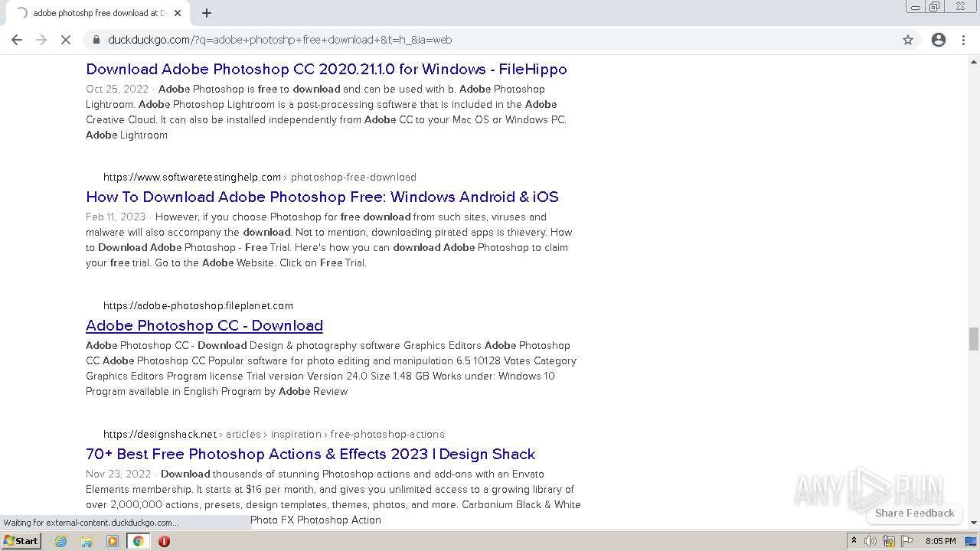The width and height of the screenshot is (980, 551).
Task: Launch Internet Explorer from taskbar
Action: click(61, 541)
